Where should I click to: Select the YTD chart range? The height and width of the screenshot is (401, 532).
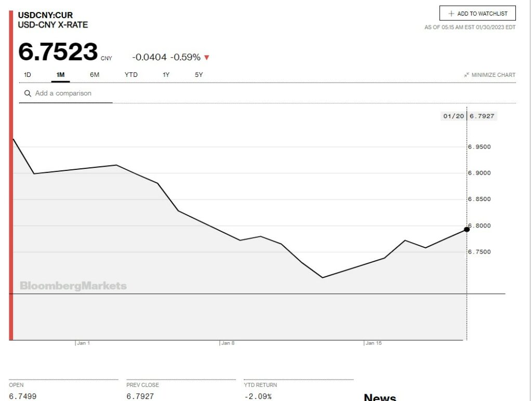click(131, 75)
